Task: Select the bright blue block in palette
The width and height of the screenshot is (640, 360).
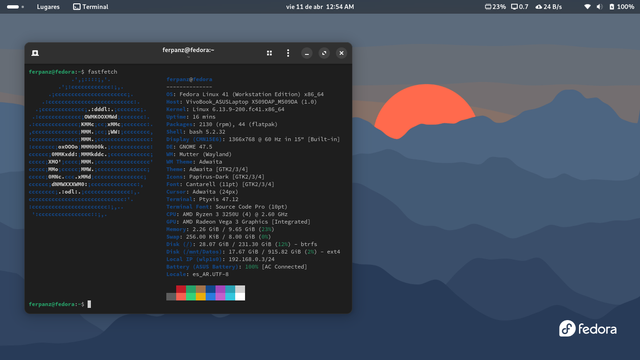Action: (x=211, y=297)
